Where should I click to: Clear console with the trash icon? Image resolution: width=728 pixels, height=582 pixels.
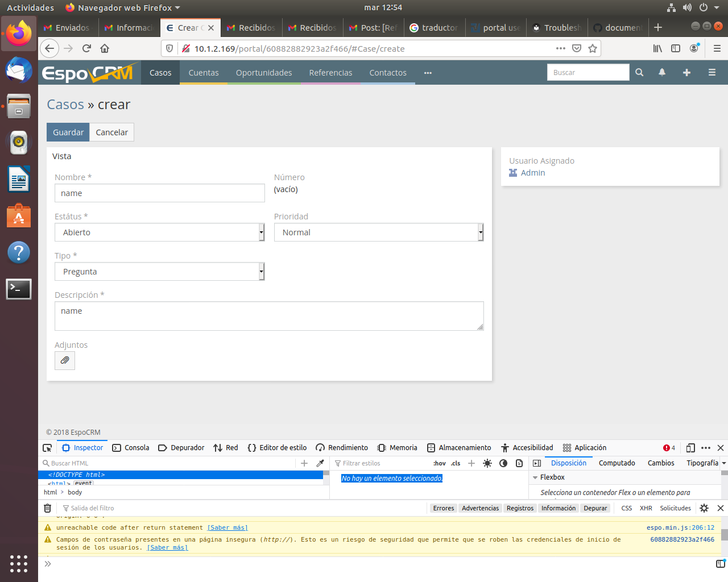48,508
